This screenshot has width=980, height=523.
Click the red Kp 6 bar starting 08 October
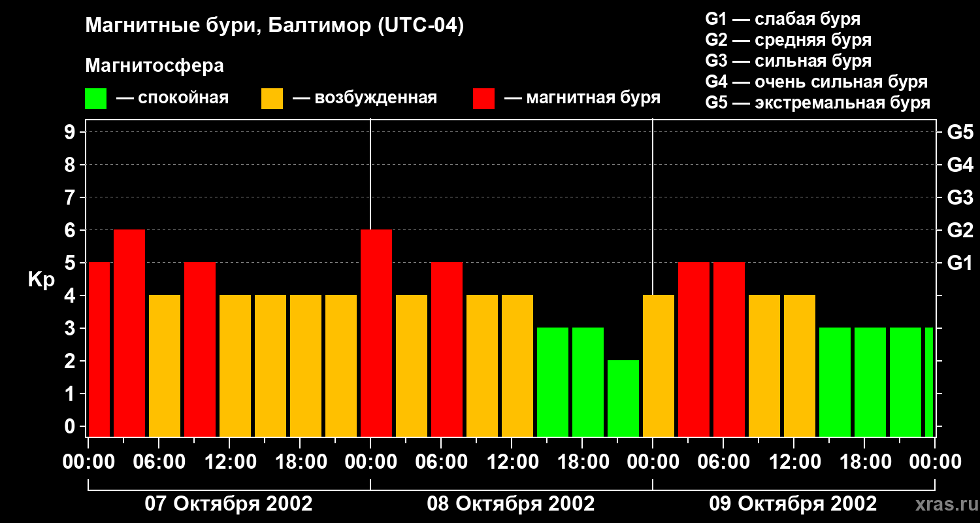point(376,333)
